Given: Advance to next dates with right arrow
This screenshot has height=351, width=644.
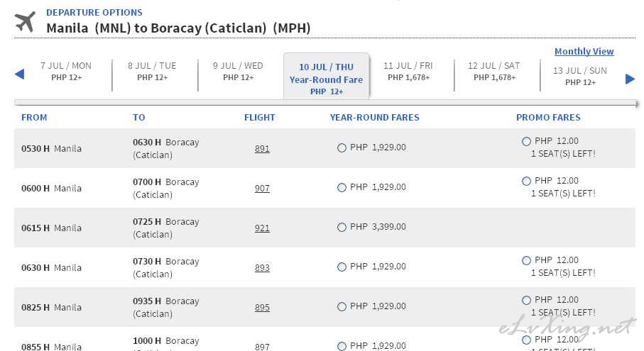Looking at the screenshot, I should [x=630, y=79].
